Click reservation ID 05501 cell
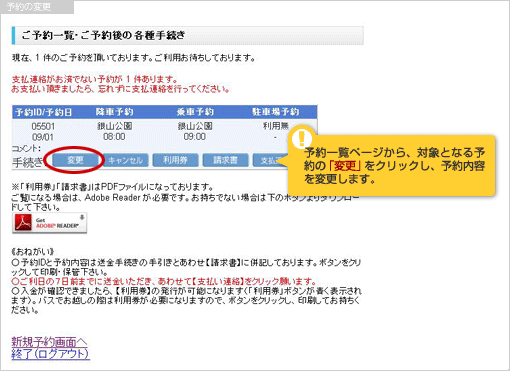 tap(43, 126)
